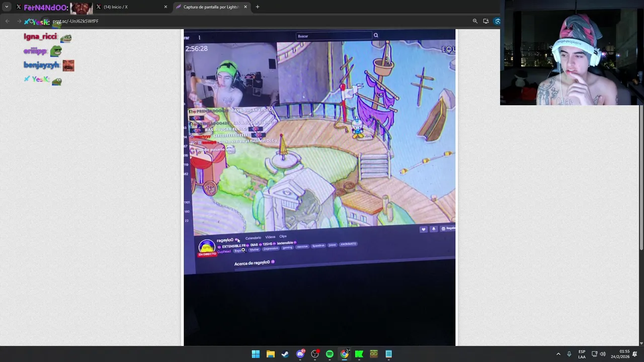Open the green Kick app from the taskbar
The image size is (644, 362).
[x=359, y=354]
